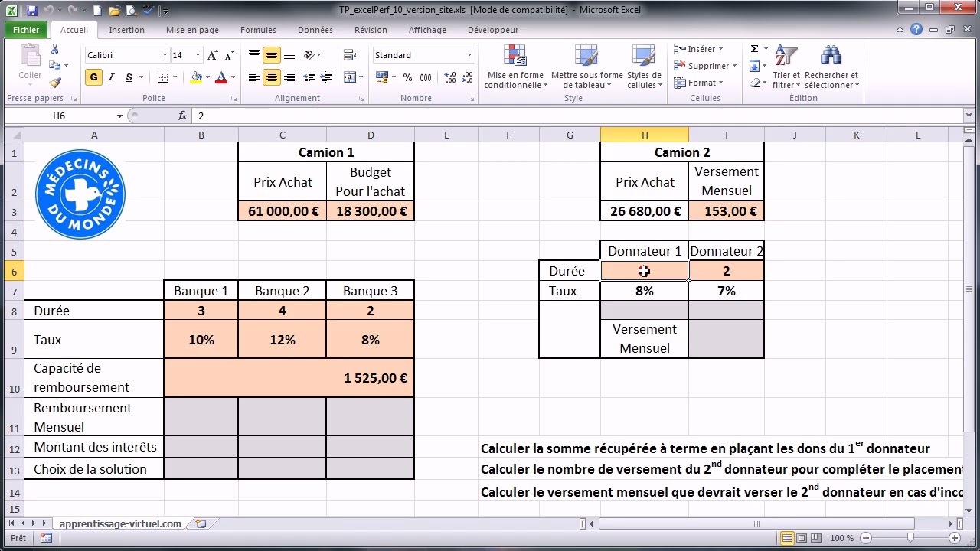Image resolution: width=980 pixels, height=551 pixels.
Task: Switch to the Données tab
Action: (x=315, y=30)
